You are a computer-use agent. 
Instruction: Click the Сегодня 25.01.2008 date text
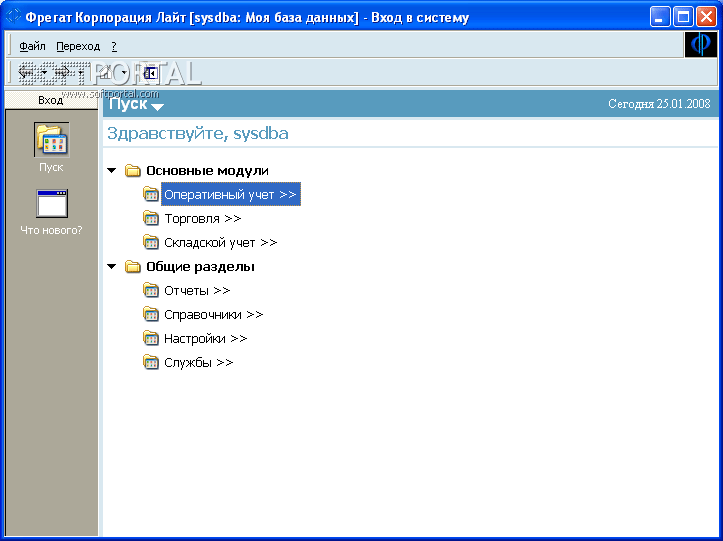coord(659,104)
